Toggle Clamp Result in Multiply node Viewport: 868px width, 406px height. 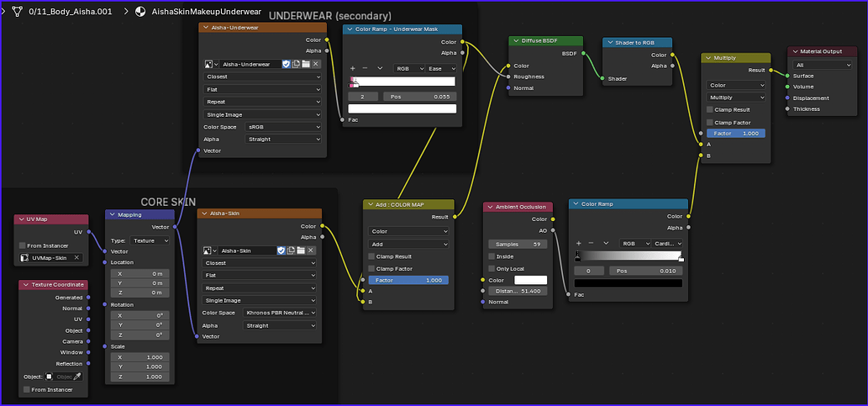710,109
